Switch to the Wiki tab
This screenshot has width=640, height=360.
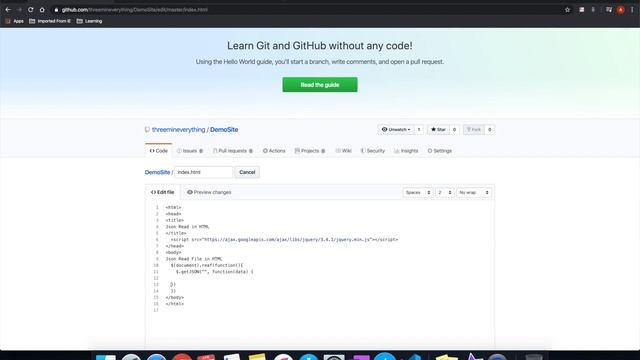coord(343,151)
